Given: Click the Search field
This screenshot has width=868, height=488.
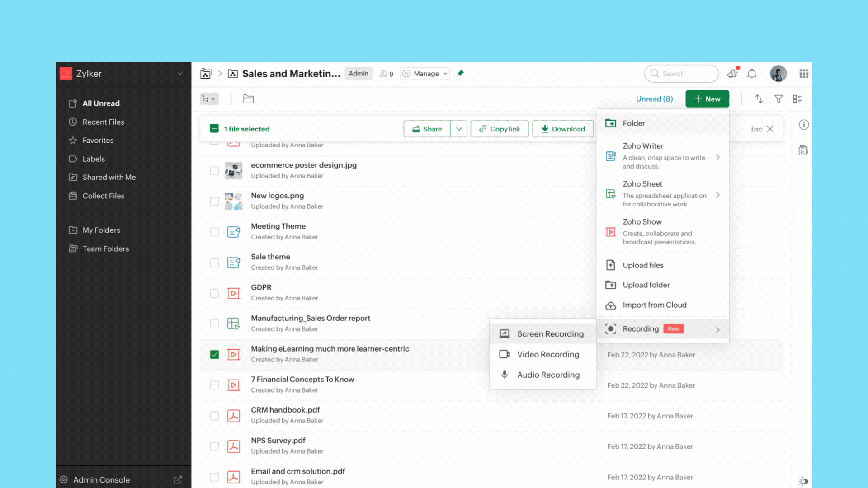Looking at the screenshot, I should coord(681,74).
